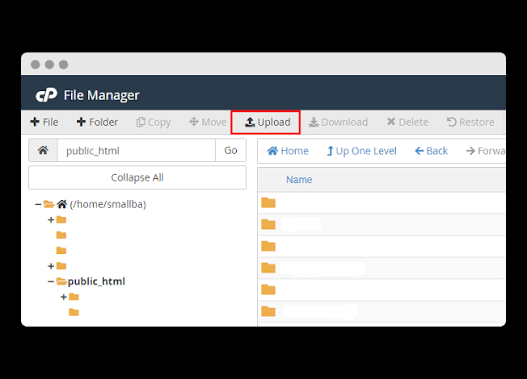Select public_html in the folder tree
Image resolution: width=527 pixels, height=379 pixels.
pyautogui.click(x=96, y=281)
